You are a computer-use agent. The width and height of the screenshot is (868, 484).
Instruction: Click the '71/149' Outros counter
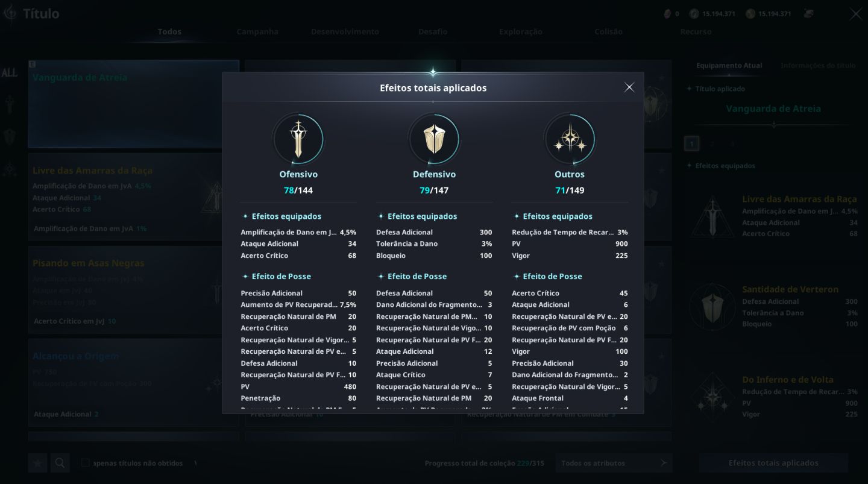(570, 190)
